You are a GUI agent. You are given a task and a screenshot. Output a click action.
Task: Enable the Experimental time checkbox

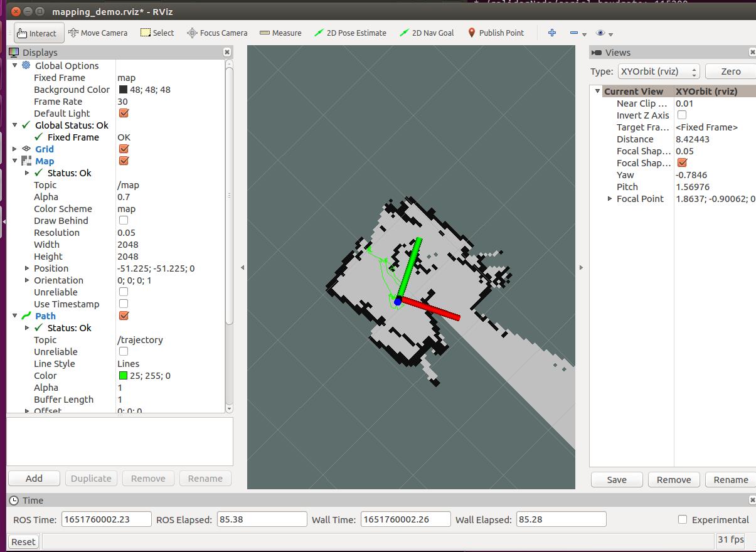pos(683,519)
